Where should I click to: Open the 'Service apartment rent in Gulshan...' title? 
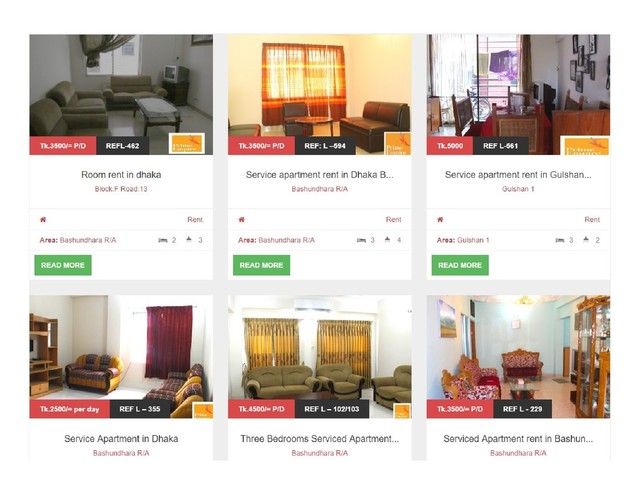pos(518,175)
